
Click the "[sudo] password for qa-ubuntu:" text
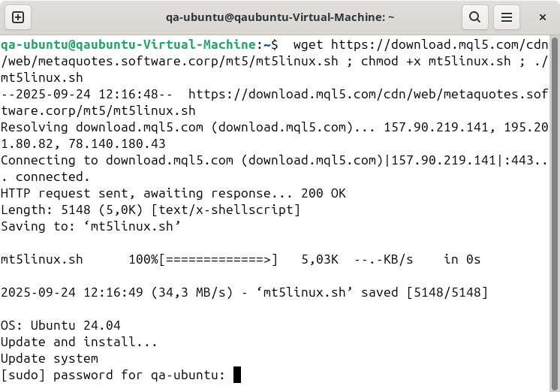pyautogui.click(x=113, y=375)
